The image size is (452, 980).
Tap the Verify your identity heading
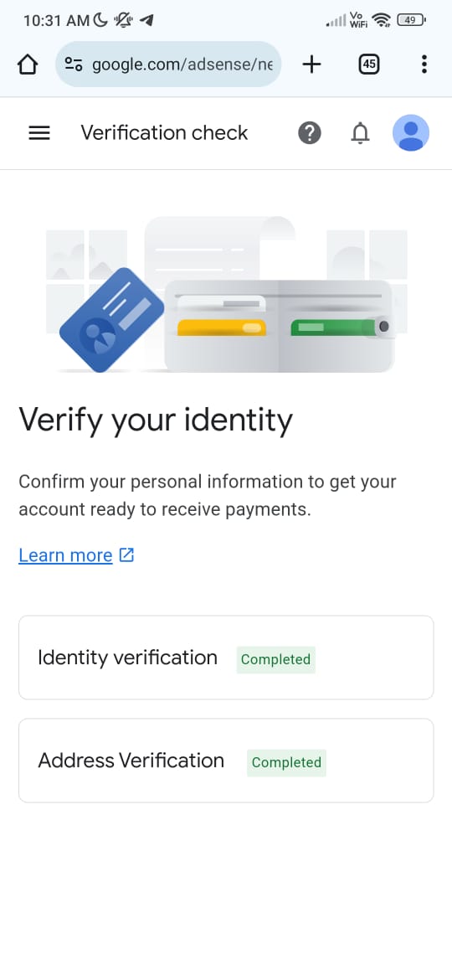[x=156, y=421]
